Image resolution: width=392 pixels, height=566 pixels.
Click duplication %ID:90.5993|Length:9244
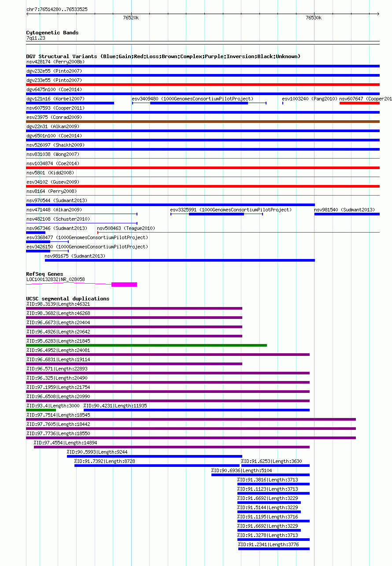[97, 452]
